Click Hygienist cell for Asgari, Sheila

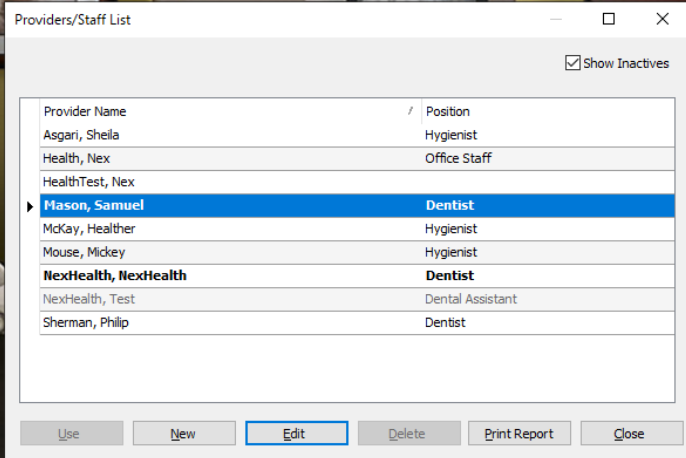[548, 135]
